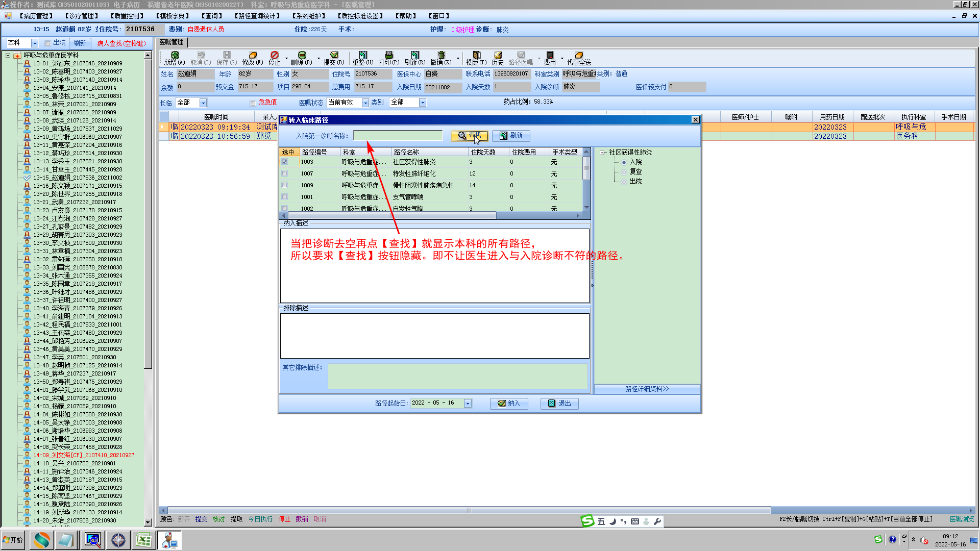The image size is (980, 551).
Task: Open the 历史 history icon
Action: pos(498,55)
